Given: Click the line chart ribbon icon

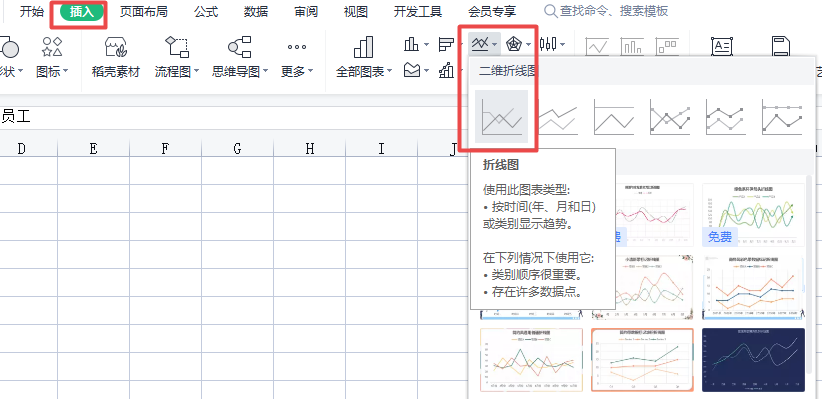Looking at the screenshot, I should 481,45.
